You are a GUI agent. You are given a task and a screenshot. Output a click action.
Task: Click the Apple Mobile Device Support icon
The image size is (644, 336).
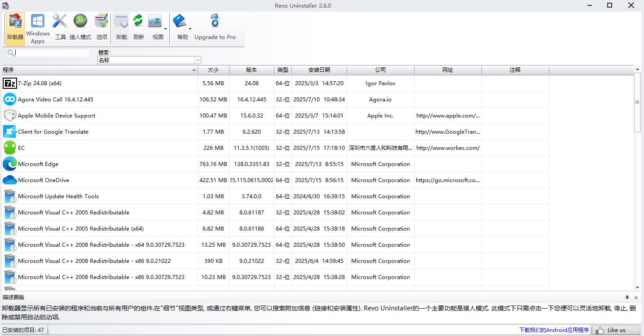(x=9, y=116)
